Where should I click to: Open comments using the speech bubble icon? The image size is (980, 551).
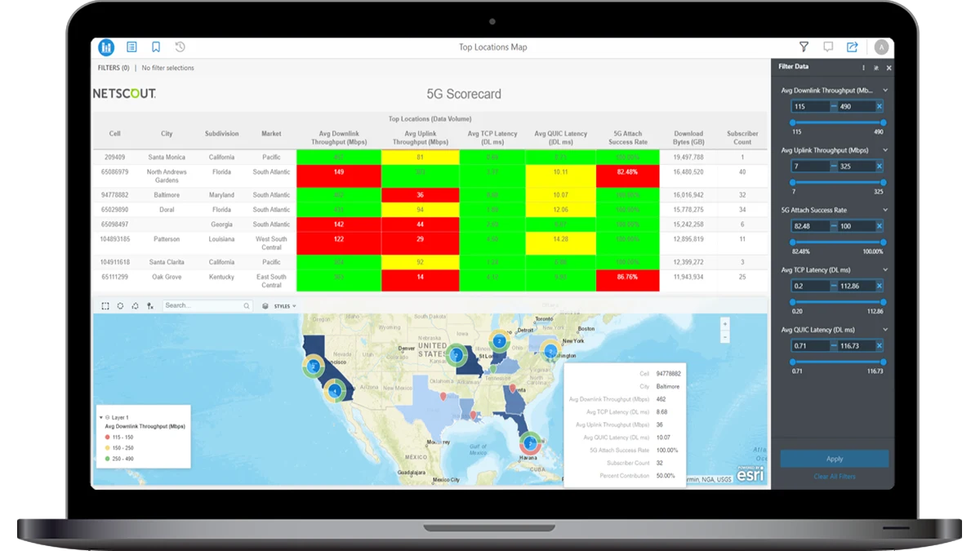828,47
